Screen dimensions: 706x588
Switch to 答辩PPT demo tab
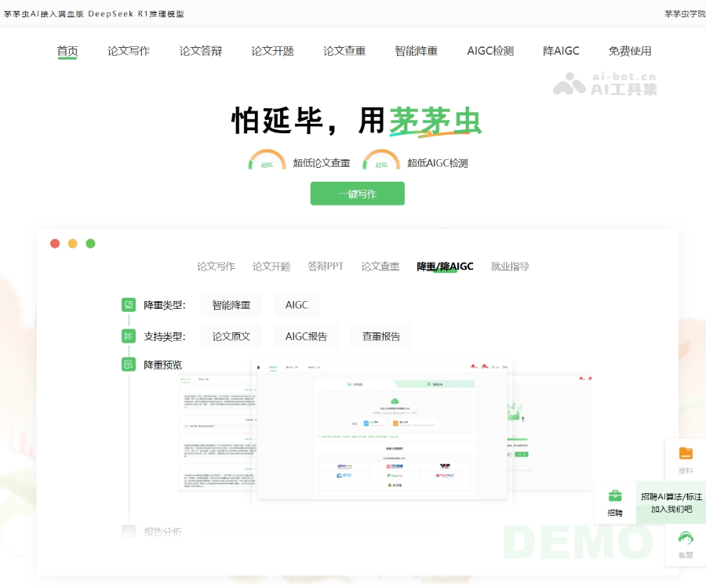point(326,267)
